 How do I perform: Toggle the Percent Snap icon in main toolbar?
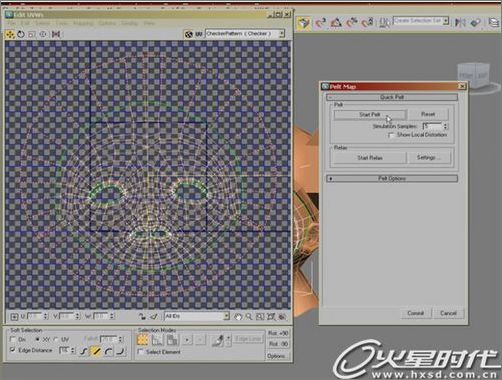click(x=352, y=23)
